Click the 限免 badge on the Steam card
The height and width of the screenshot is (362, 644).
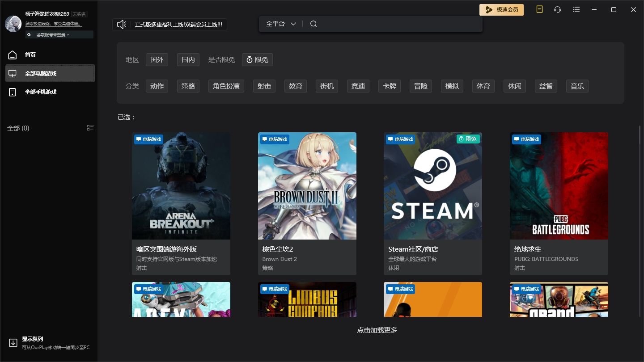coord(468,139)
